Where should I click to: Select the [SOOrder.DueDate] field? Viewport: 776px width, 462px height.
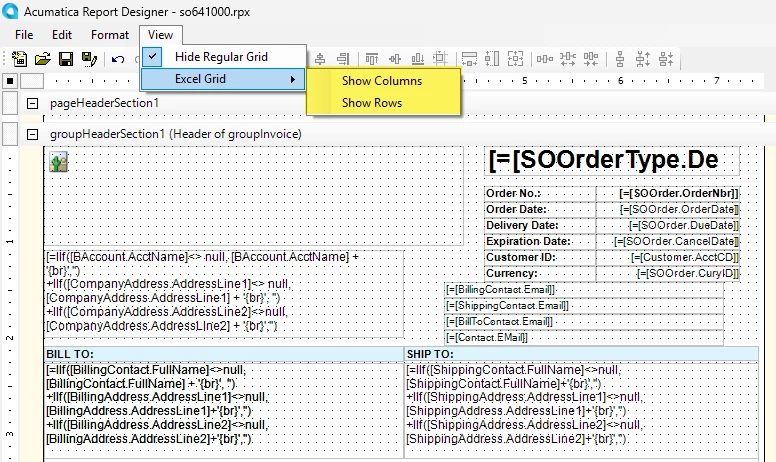(668, 226)
